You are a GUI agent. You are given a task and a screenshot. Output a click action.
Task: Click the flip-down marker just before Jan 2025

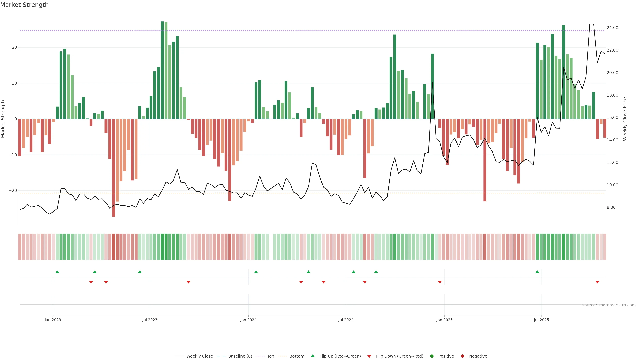point(440,282)
